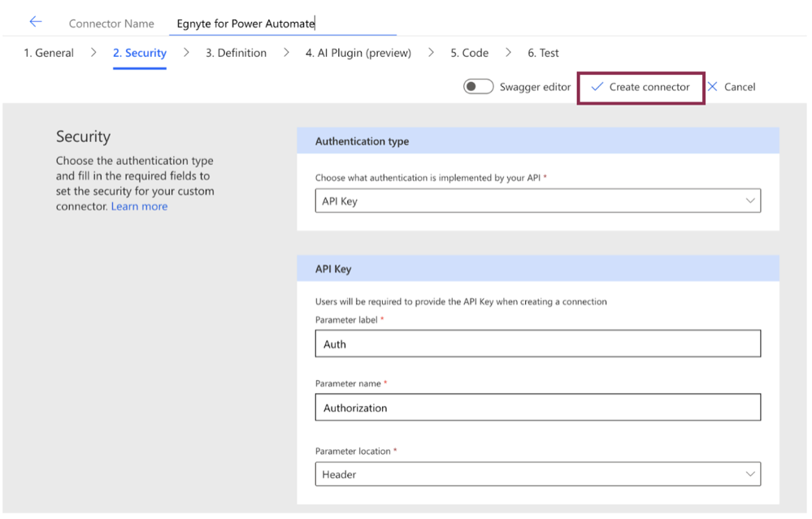Cancel the connector creation
Viewport: 812px width, 519px height.
coord(732,87)
